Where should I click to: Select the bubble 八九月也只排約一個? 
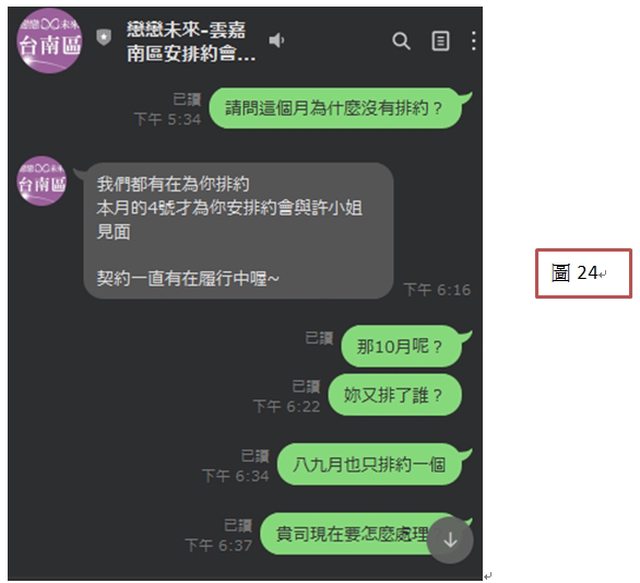pos(371,464)
